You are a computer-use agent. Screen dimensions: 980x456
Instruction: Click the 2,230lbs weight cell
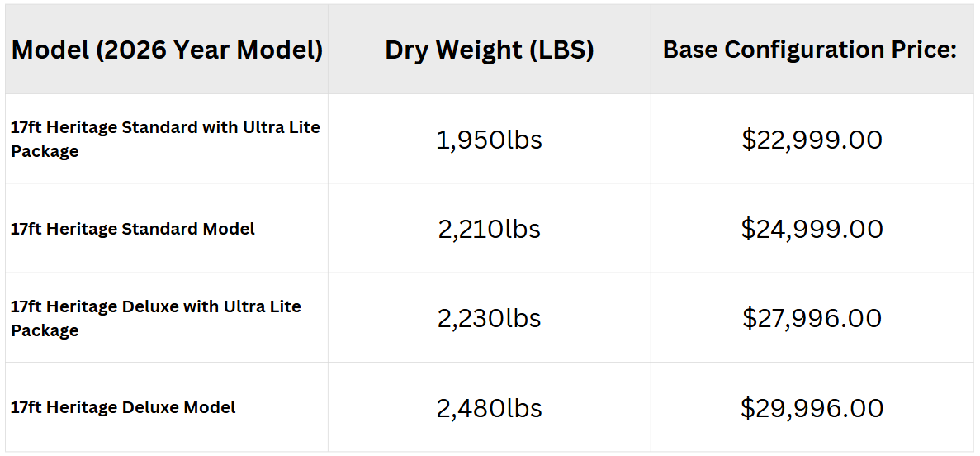490,318
